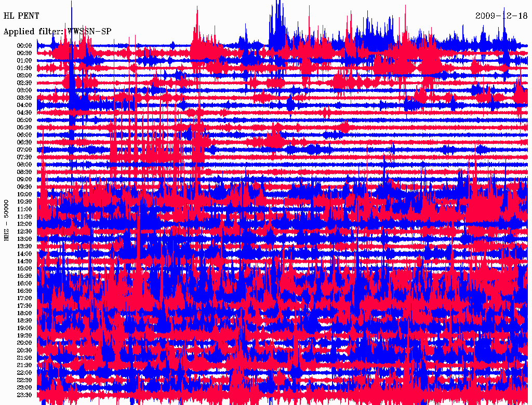Screen dimensions: 532x405
Task: Click the '19:30' time label
Action: 24,335
